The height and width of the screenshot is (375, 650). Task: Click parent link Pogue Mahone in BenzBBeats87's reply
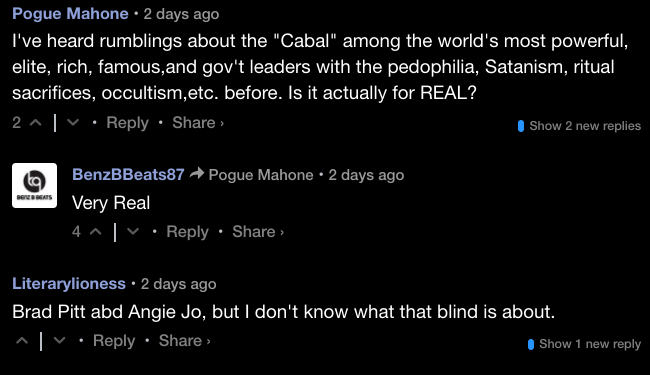[261, 175]
